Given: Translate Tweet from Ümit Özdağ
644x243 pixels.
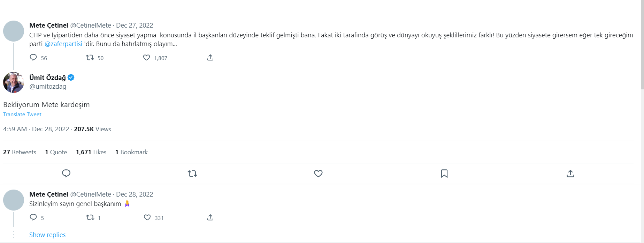Looking at the screenshot, I should point(22,115).
